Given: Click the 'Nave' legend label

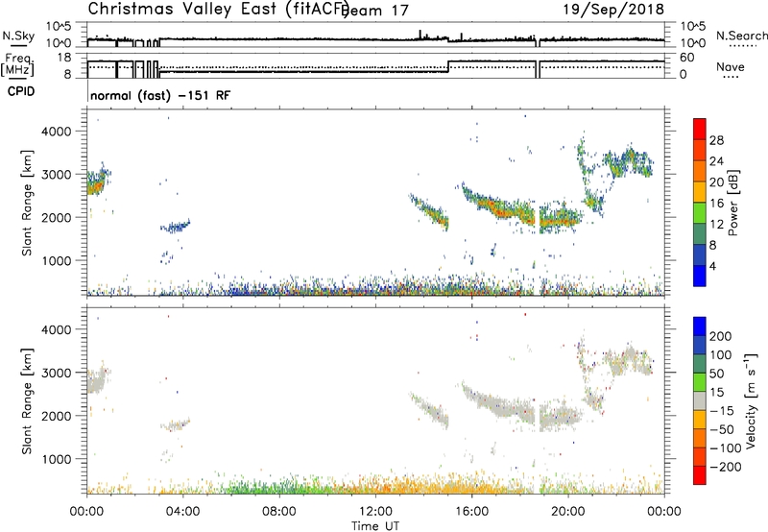Looking at the screenshot, I should (731, 66).
